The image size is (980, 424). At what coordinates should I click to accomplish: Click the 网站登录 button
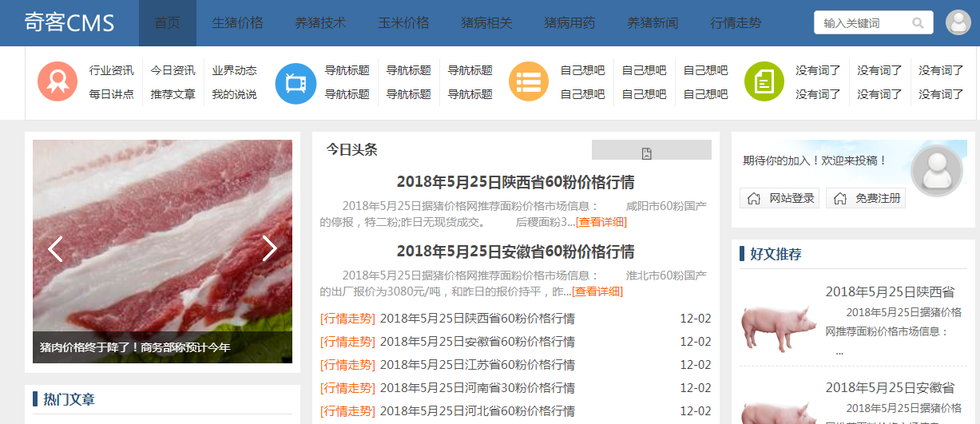tap(780, 198)
